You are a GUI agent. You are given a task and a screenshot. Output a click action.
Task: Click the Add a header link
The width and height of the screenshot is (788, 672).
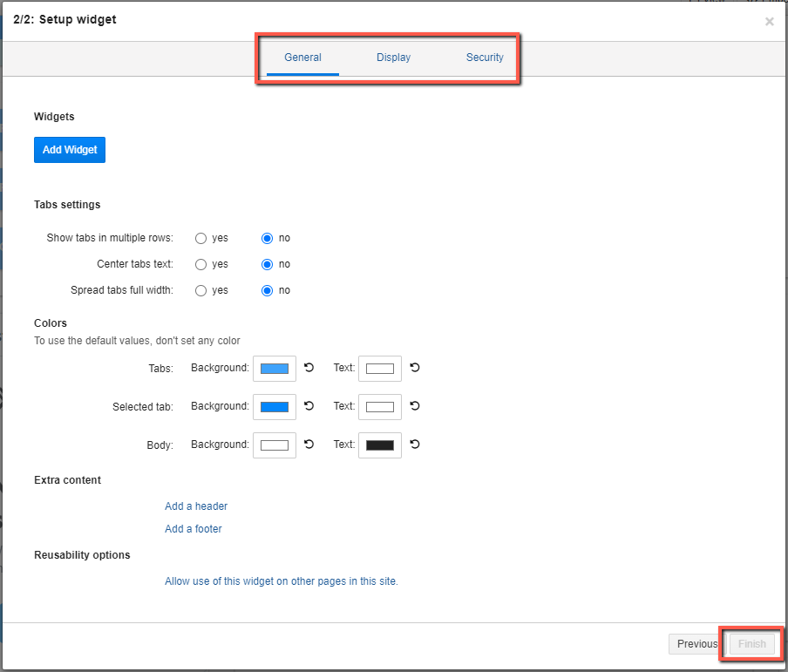(196, 506)
